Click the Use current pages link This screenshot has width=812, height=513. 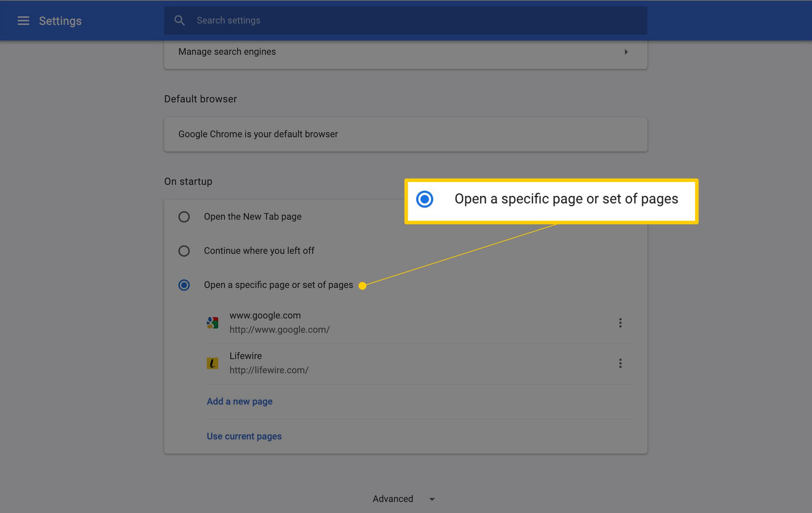pyautogui.click(x=244, y=436)
